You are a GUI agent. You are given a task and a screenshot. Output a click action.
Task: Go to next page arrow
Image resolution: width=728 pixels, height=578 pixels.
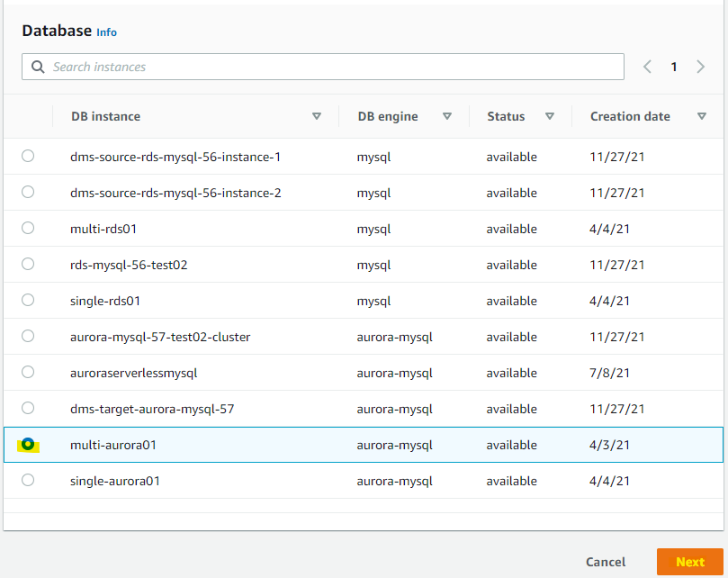coord(700,67)
